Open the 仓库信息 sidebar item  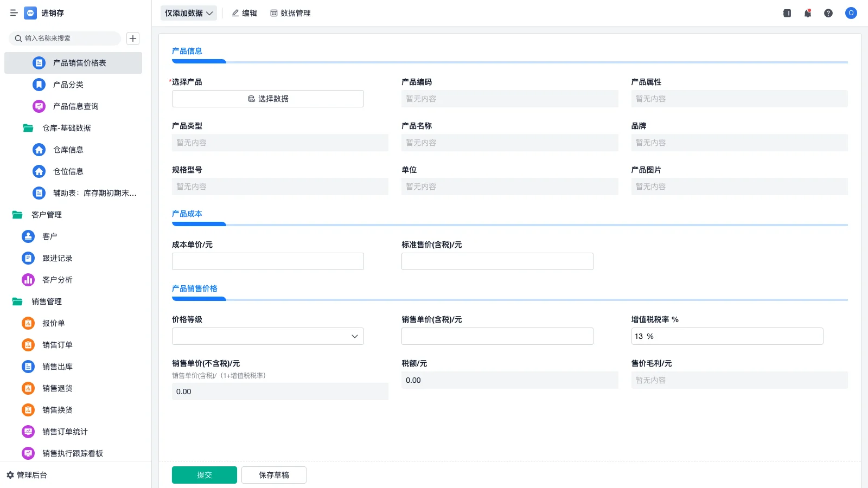[73, 150]
